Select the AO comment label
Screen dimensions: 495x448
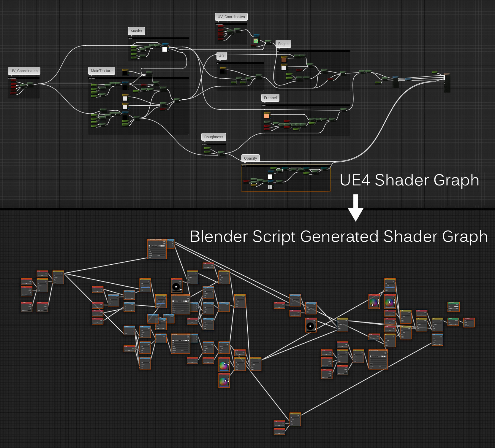click(222, 56)
